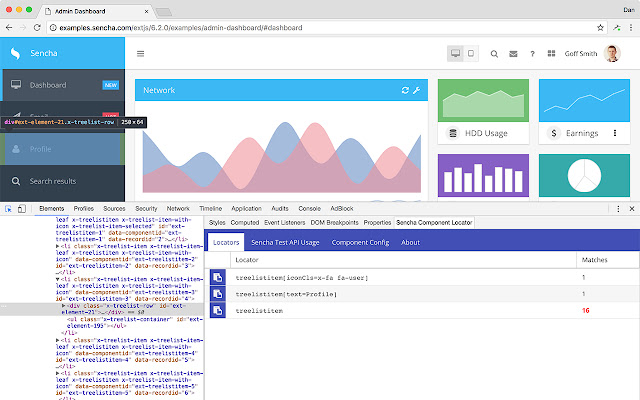640x400 pixels.
Task: Switch to DevTools Console tab
Action: [x=309, y=209]
